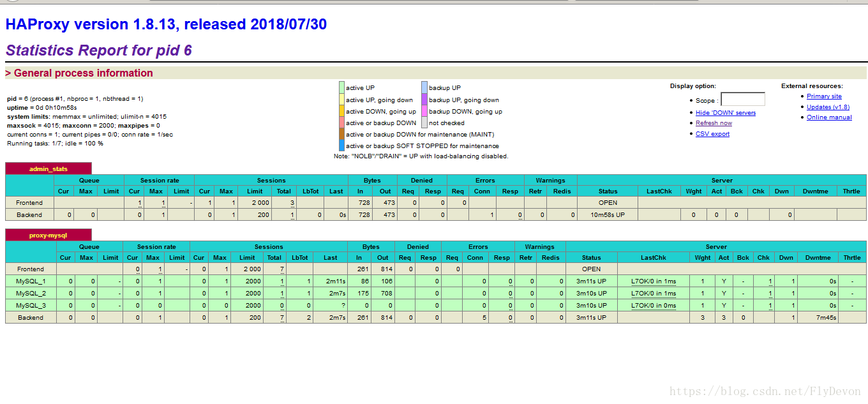Click the Refresh now link
The height and width of the screenshot is (404, 868).
714,123
